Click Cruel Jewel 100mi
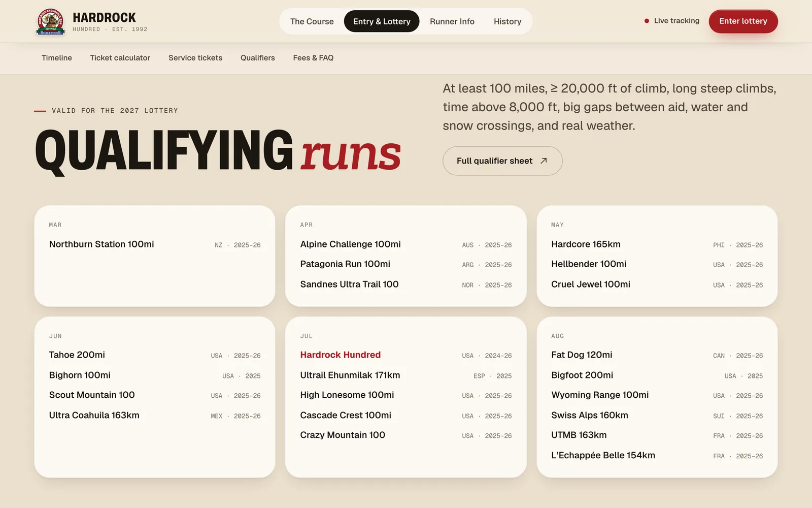 pos(657,284)
